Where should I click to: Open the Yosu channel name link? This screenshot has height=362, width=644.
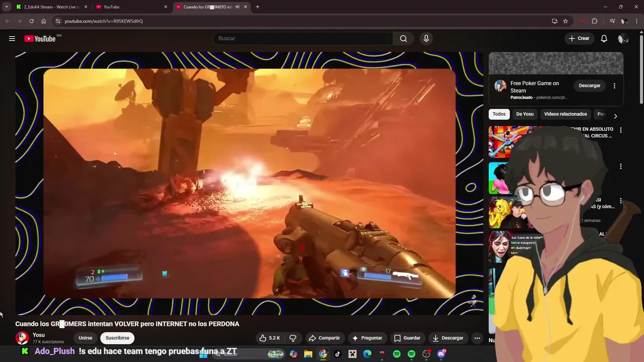(x=39, y=335)
